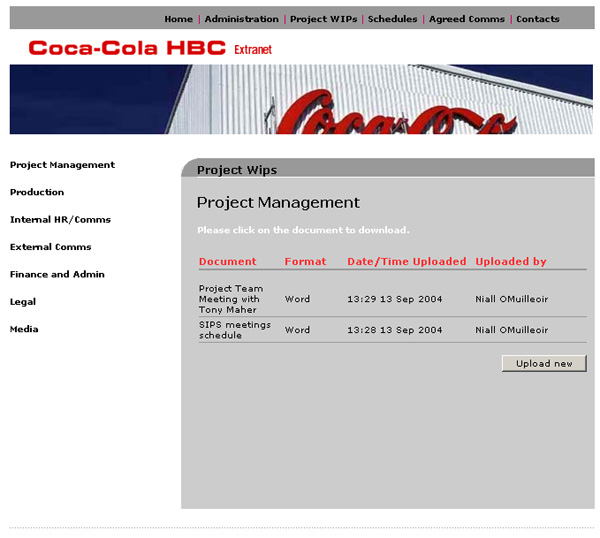Open the Schedules menu item
Viewport: 600px width, 538px height.
(392, 19)
